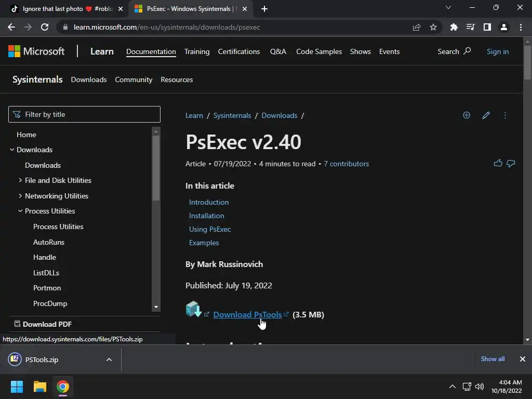
Task: Click the Filter by title field
Action: (84, 114)
